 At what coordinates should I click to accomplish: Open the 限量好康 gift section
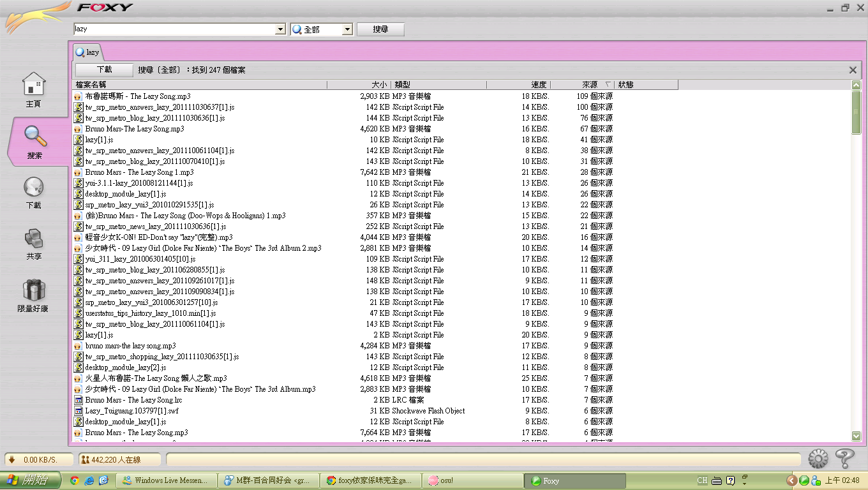coord(33,296)
